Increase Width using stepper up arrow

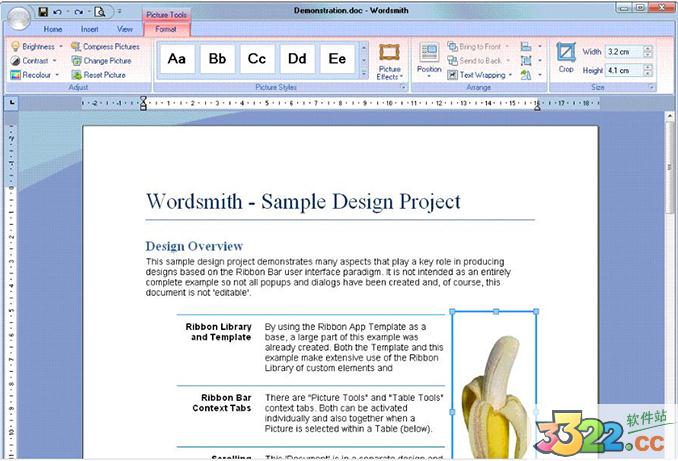(648, 49)
